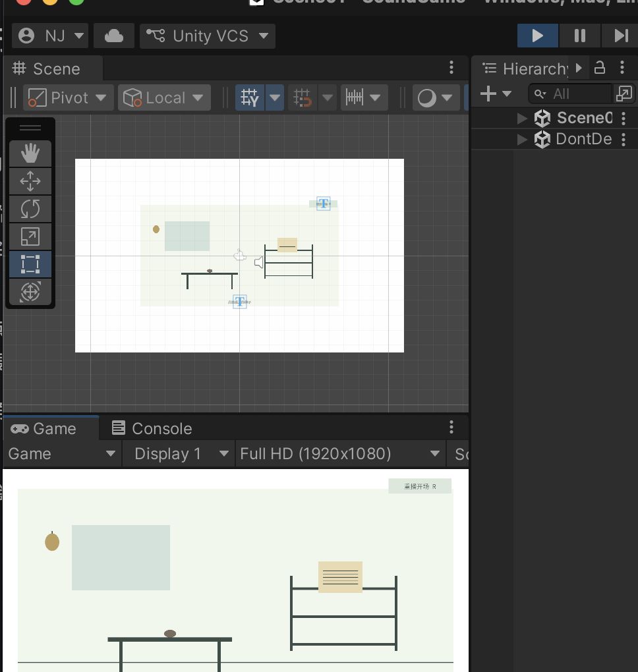Click the Hierarchy search field
The image size is (638, 672).
click(x=570, y=94)
